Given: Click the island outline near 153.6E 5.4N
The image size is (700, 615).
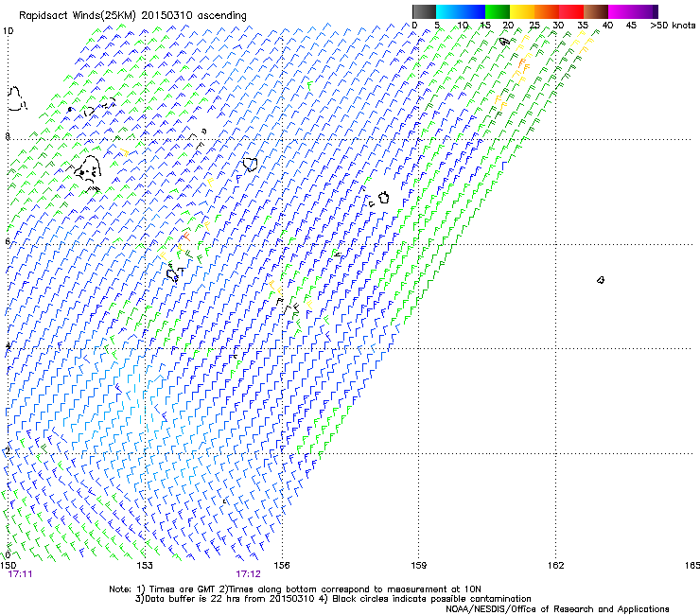Looking at the screenshot, I should 172,273.
